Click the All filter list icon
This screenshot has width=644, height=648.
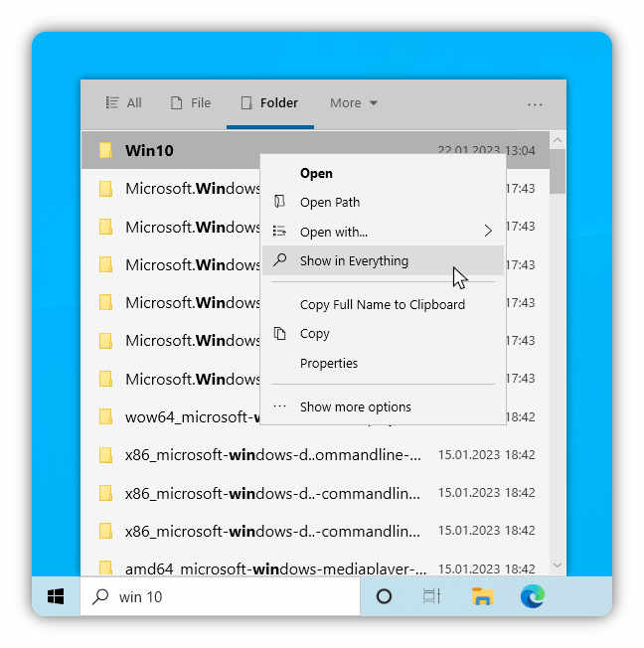[x=112, y=102]
